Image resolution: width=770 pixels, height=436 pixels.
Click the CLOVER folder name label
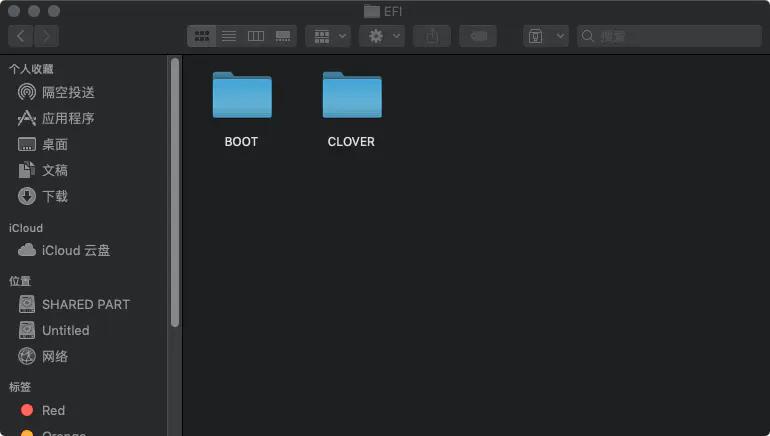point(351,142)
